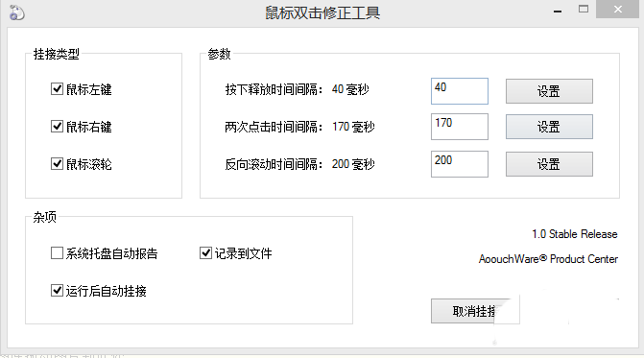Click the AoouchWare Product Center text
This screenshot has width=644, height=358.
[548, 259]
